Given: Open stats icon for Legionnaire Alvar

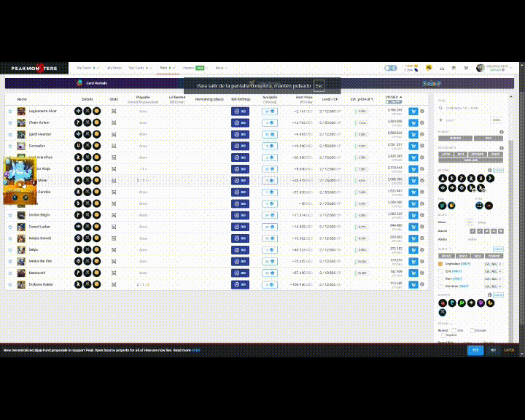Looking at the screenshot, I should [x=114, y=111].
